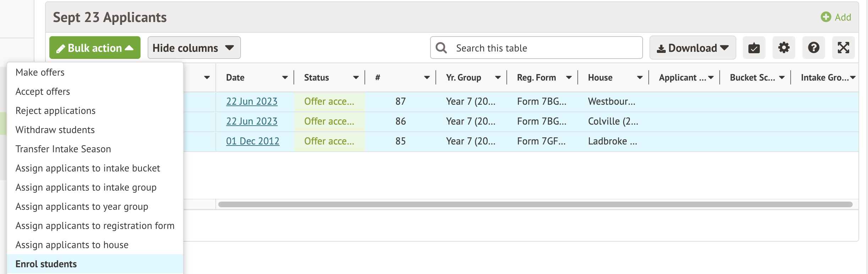Image resolution: width=868 pixels, height=274 pixels.
Task: Open the 22 Jun 2023 link for applicant 87
Action: (x=252, y=102)
